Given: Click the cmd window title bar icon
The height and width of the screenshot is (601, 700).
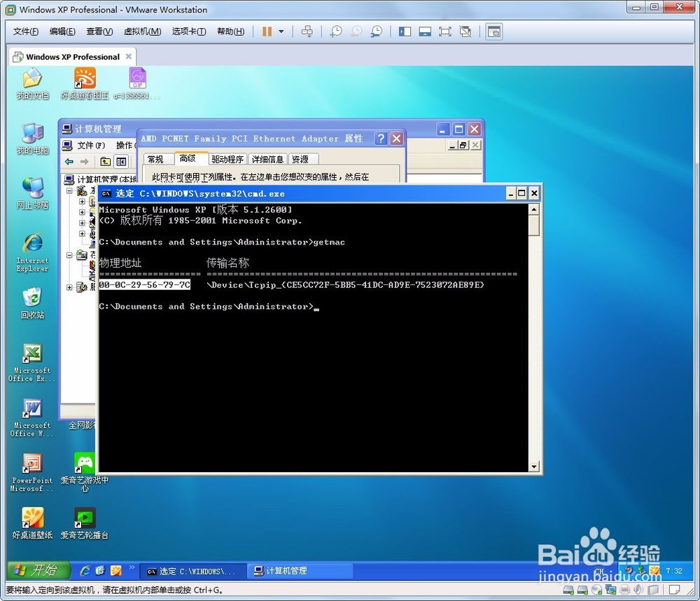Looking at the screenshot, I should 106,193.
